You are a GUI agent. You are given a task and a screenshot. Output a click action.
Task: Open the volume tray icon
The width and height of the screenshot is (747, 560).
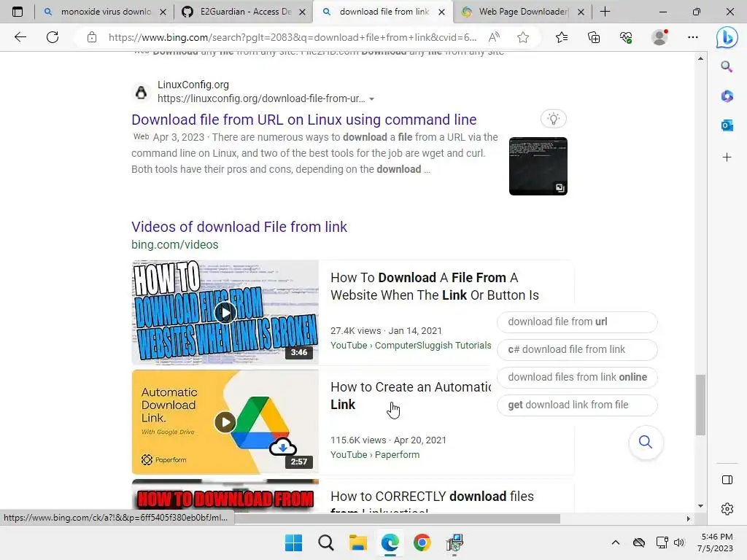point(679,542)
